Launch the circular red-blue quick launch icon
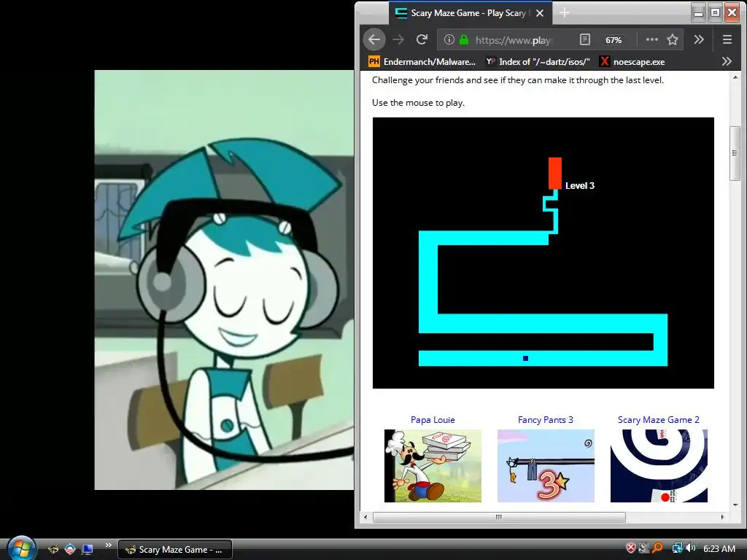747x560 pixels. (x=70, y=549)
